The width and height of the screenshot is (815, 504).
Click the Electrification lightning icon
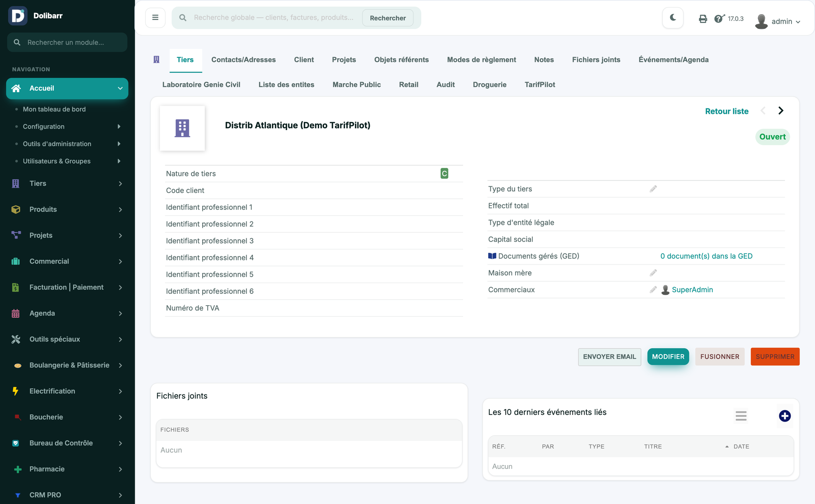coord(15,391)
